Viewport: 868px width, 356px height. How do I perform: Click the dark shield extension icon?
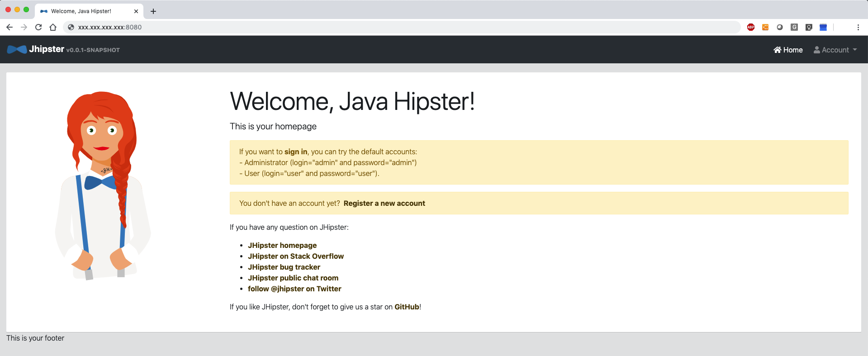[809, 27]
